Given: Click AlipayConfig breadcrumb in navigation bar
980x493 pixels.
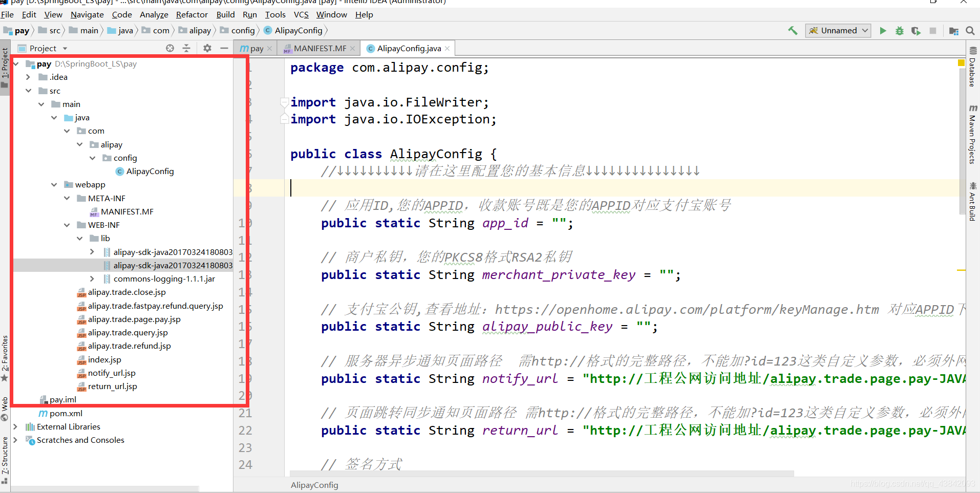Looking at the screenshot, I should pos(293,31).
